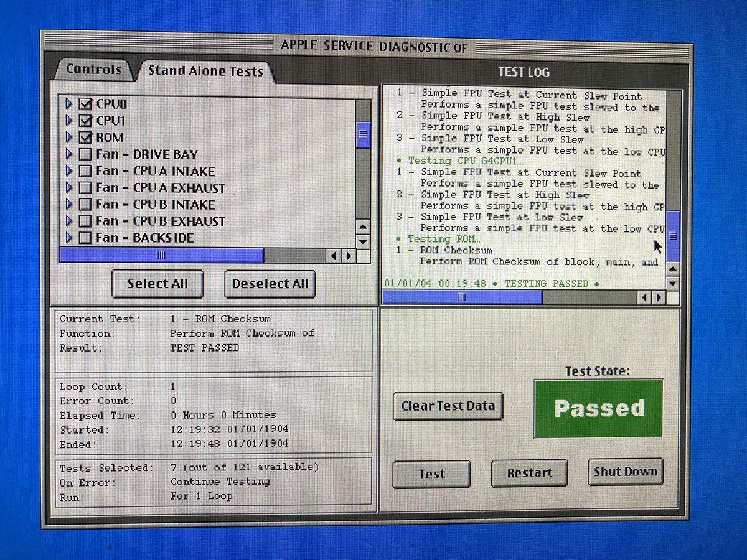Uncheck the CPU1 test checkbox
This screenshot has width=747, height=560.
85,121
